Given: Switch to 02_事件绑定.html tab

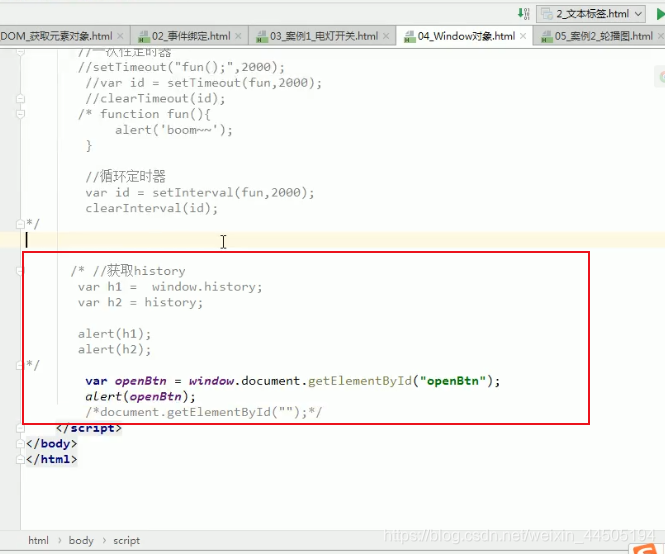Looking at the screenshot, I should pyautogui.click(x=191, y=36).
